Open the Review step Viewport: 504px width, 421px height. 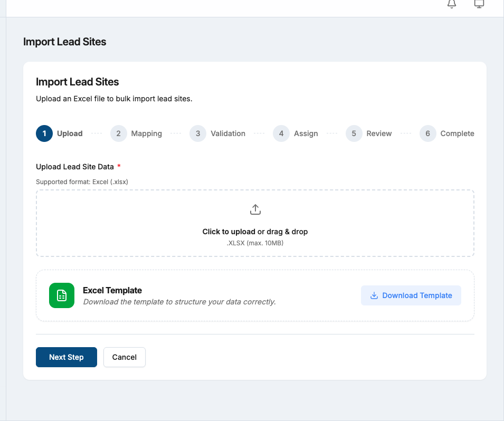(354, 133)
